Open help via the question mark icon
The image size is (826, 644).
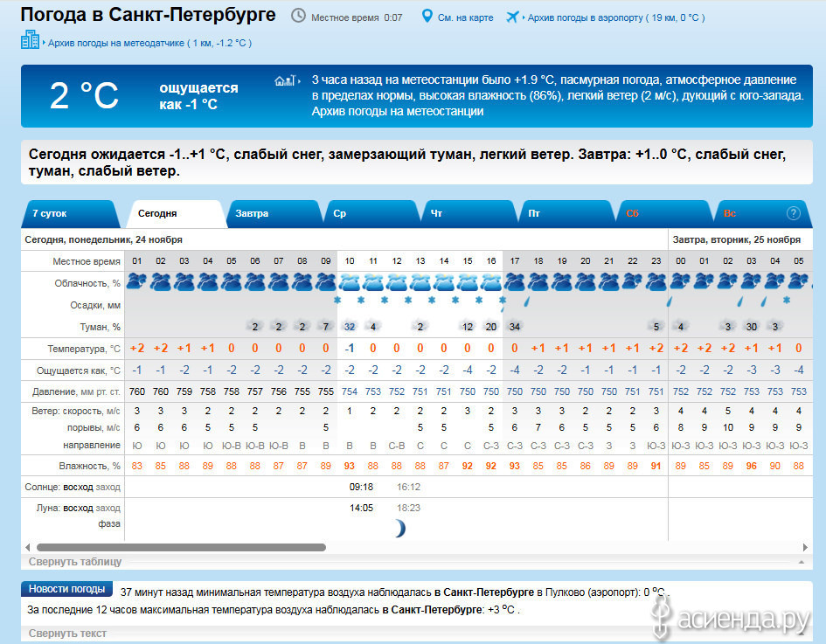(794, 212)
